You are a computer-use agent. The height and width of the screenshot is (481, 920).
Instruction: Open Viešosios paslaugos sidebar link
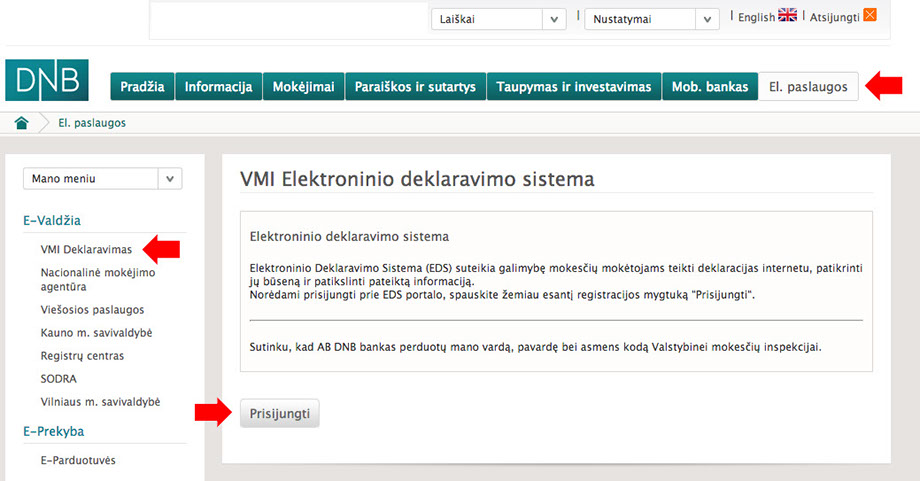click(92, 310)
